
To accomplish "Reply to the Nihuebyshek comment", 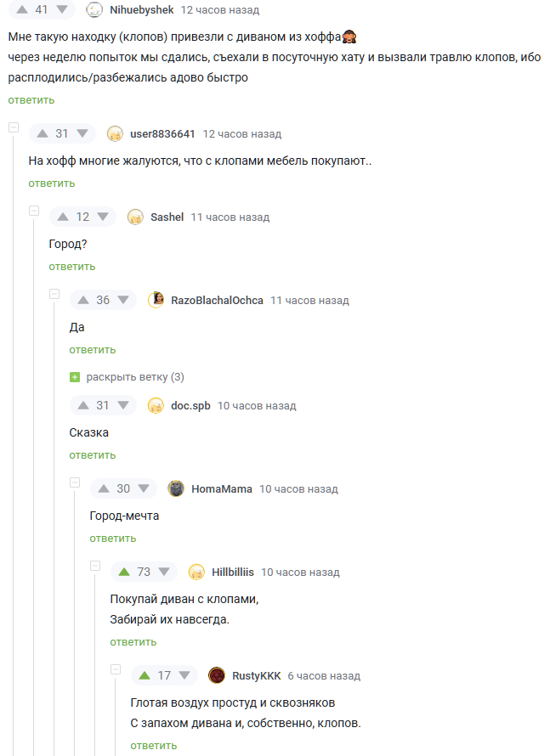I will pyautogui.click(x=31, y=100).
